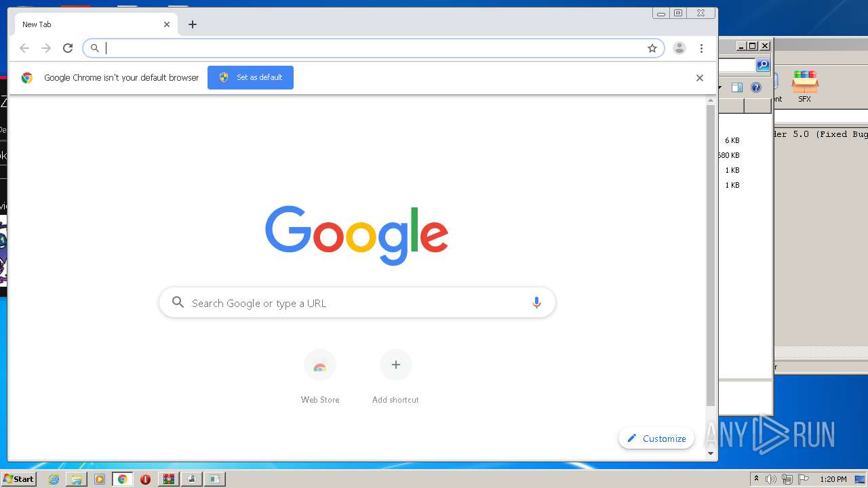Image resolution: width=868 pixels, height=488 pixels.
Task: Launch Internet Explorer from the taskbar
Action: point(54,479)
